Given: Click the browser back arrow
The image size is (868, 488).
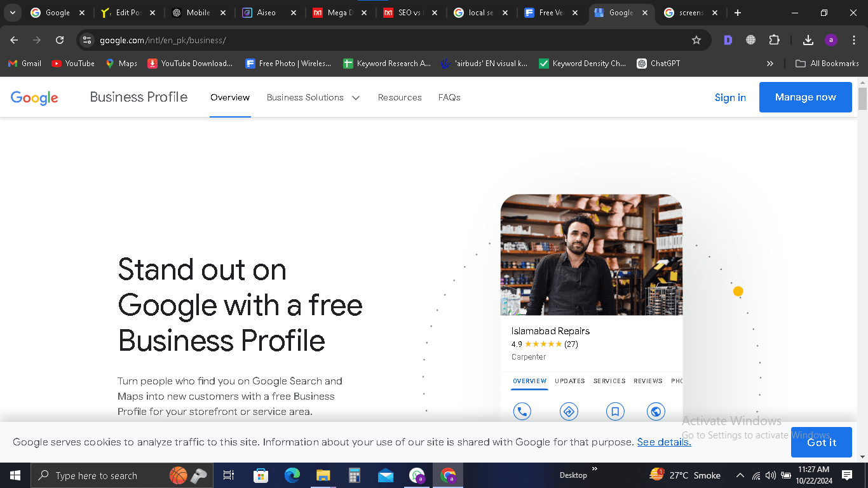Looking at the screenshot, I should pyautogui.click(x=14, y=40).
